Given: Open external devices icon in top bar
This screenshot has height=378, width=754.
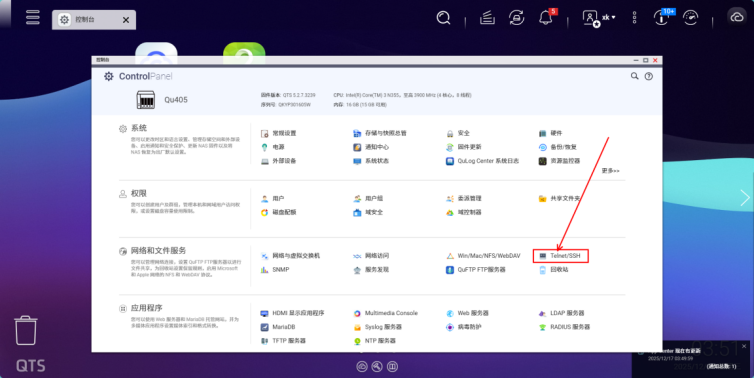Looking at the screenshot, I should click(516, 18).
